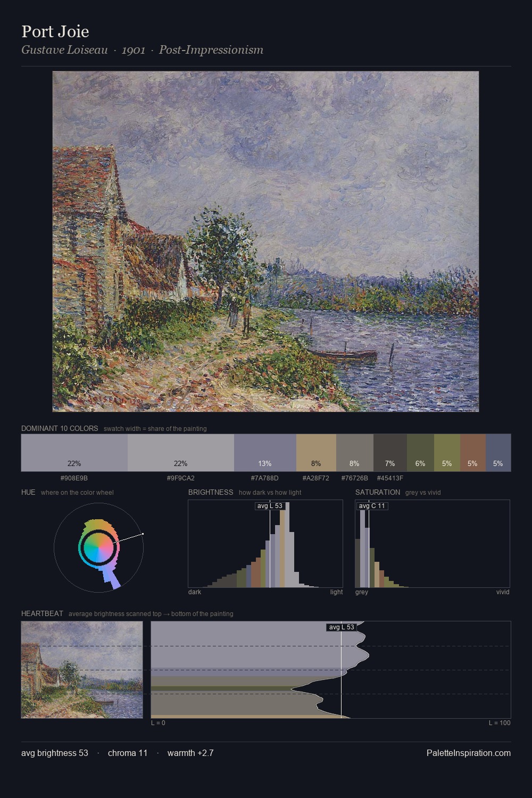The height and width of the screenshot is (798, 532).
Task: Click the 'L = 0' axis label
Action: point(158,723)
